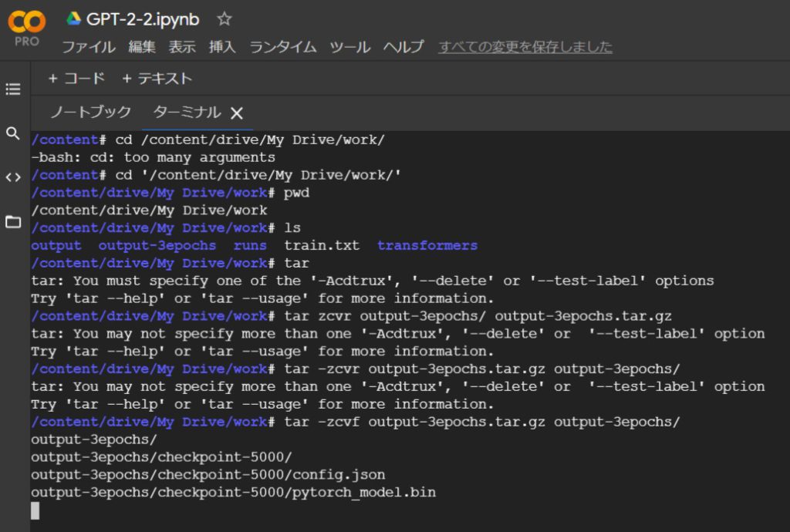Open the Files folder icon in sidebar
The height and width of the screenshot is (532, 790).
[x=13, y=222]
